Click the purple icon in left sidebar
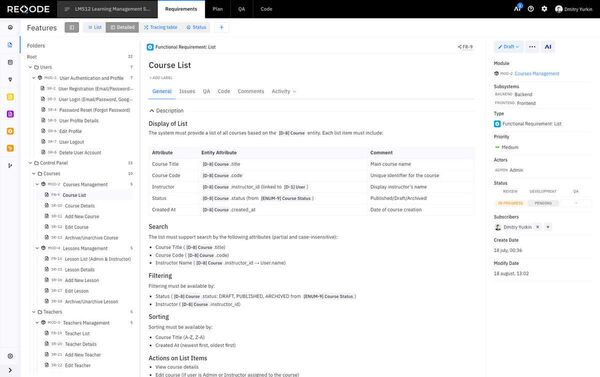 click(x=10, y=114)
